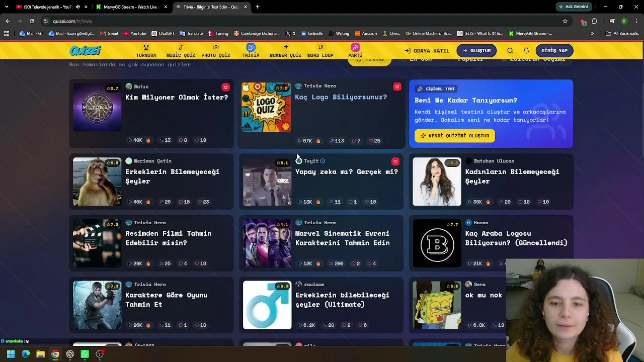Image resolution: width=644 pixels, height=362 pixels.
Task: Open Kaç Logo Biliyorsunuz quiz title
Action: (341, 97)
